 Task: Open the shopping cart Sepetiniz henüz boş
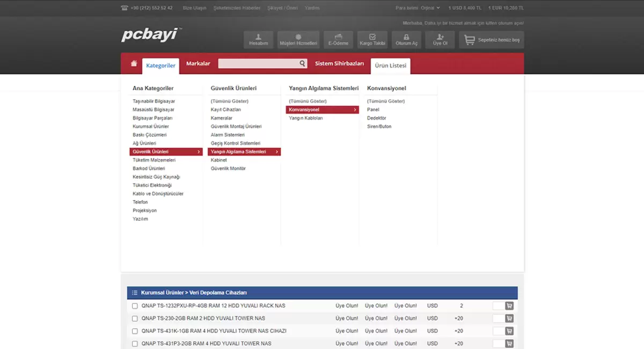pos(492,40)
